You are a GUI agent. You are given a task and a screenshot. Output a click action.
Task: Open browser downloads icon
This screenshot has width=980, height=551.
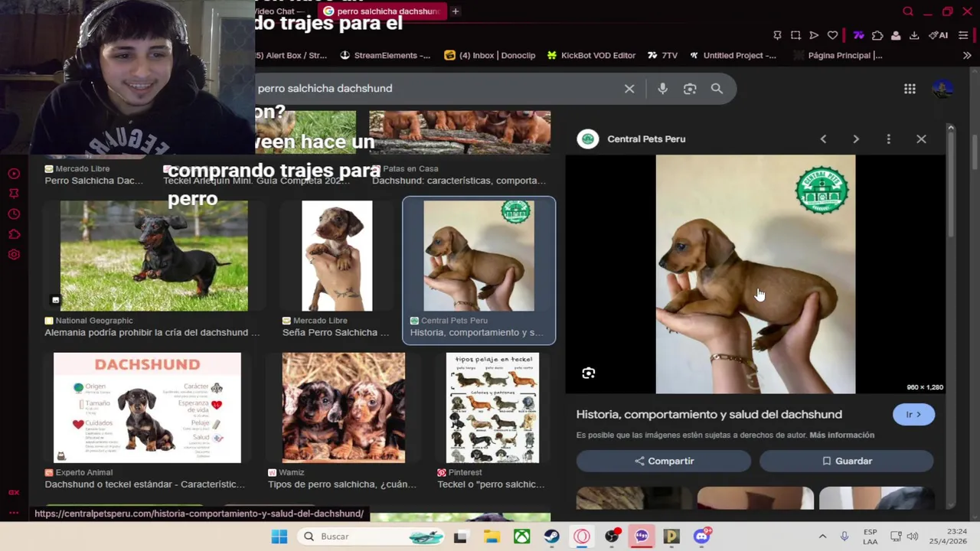coord(913,35)
